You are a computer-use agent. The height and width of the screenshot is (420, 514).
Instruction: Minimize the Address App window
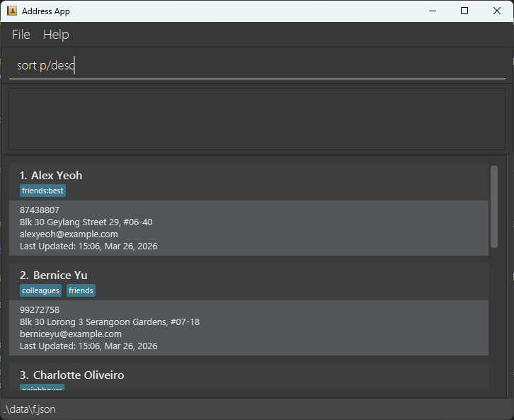(432, 11)
